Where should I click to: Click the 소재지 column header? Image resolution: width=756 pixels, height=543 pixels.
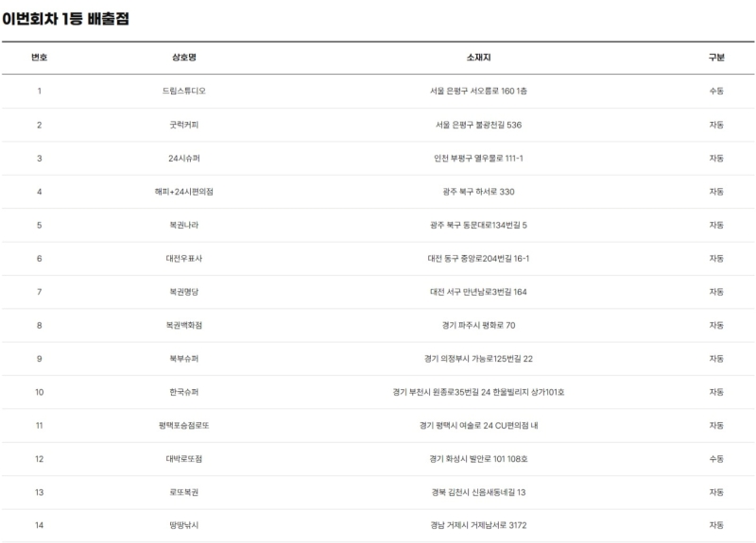478,58
